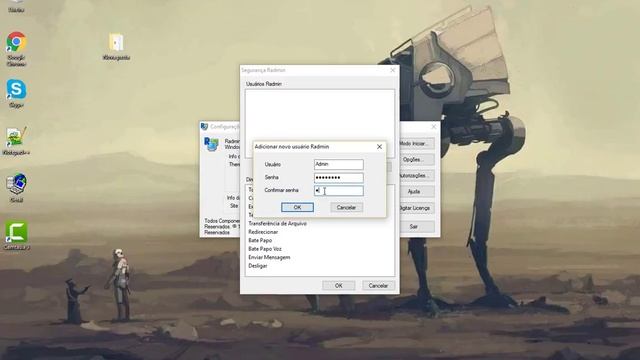Click the Senha password field

[339, 178]
